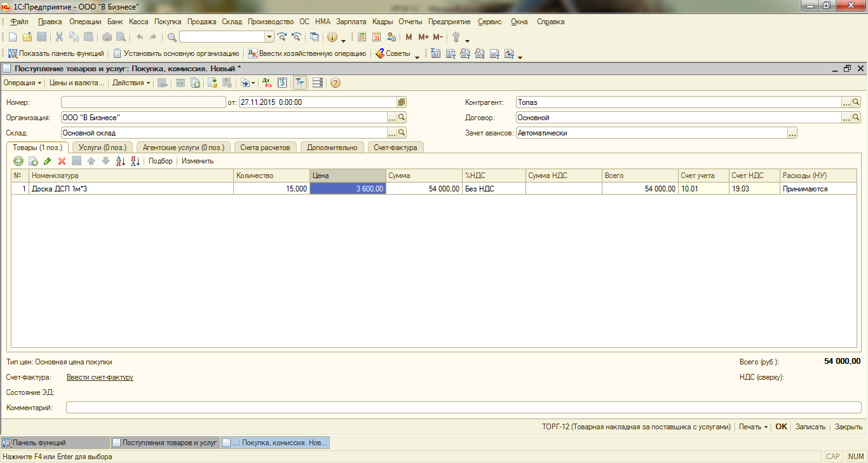Open the Банк menu
This screenshot has height=463, width=868.
[114, 22]
